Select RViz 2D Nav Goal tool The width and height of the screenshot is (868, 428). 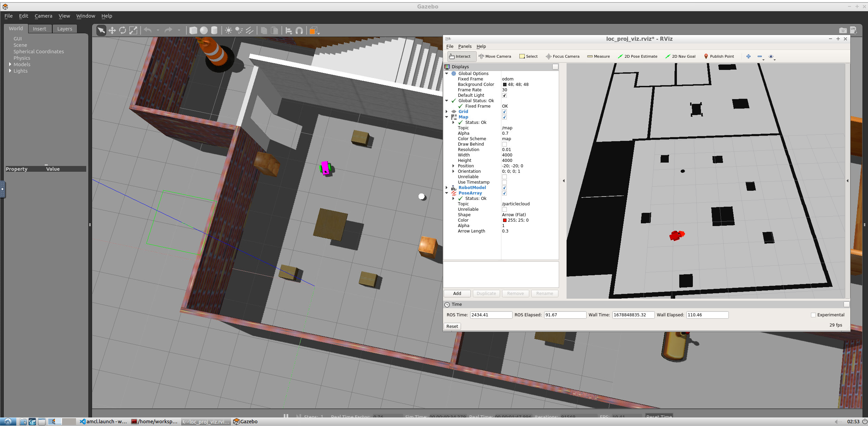680,56
